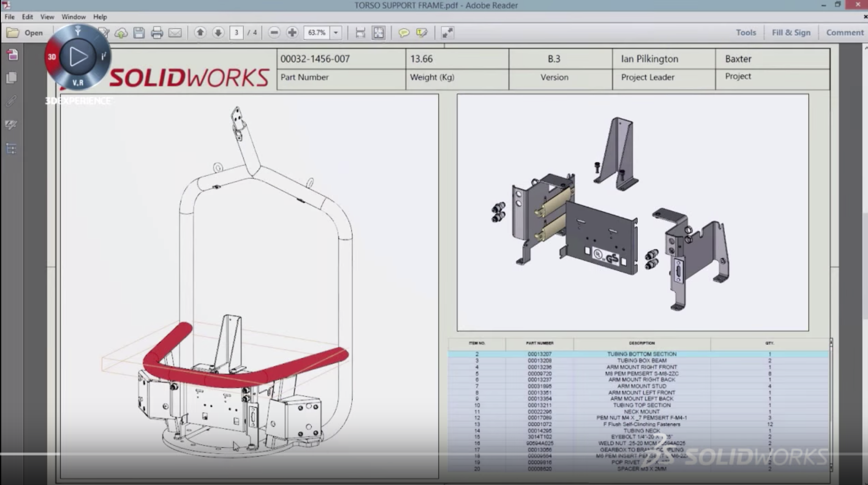Switch to read mode with expand arrows icon
868x485 pixels.
click(x=447, y=33)
